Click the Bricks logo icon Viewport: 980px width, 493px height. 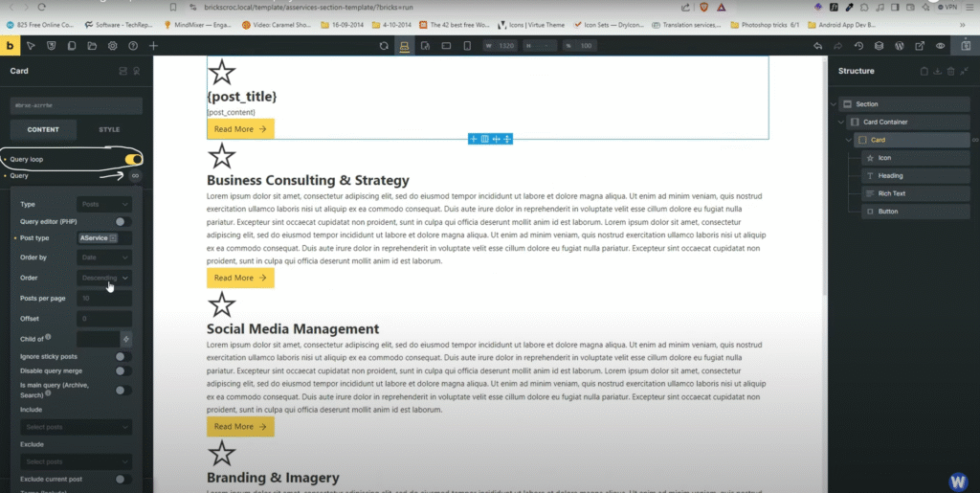(x=10, y=46)
